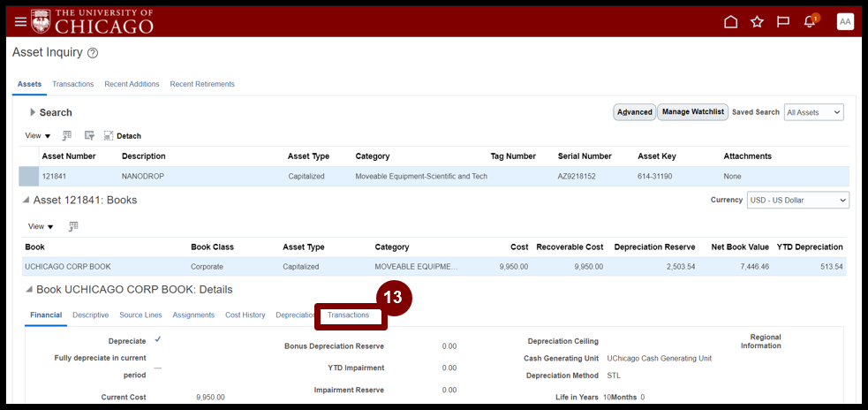The height and width of the screenshot is (410, 868).
Task: Toggle the Depreciate checkmark
Action: pos(158,339)
